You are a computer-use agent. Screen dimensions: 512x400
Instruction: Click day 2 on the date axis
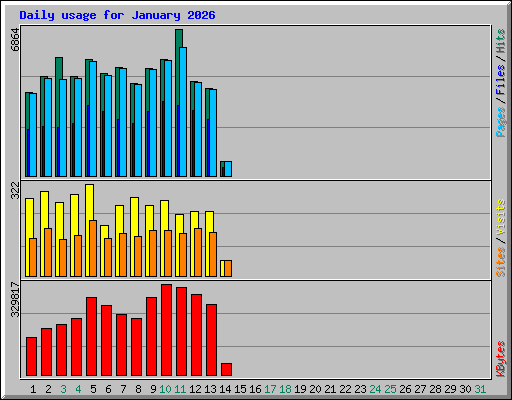pos(48,389)
